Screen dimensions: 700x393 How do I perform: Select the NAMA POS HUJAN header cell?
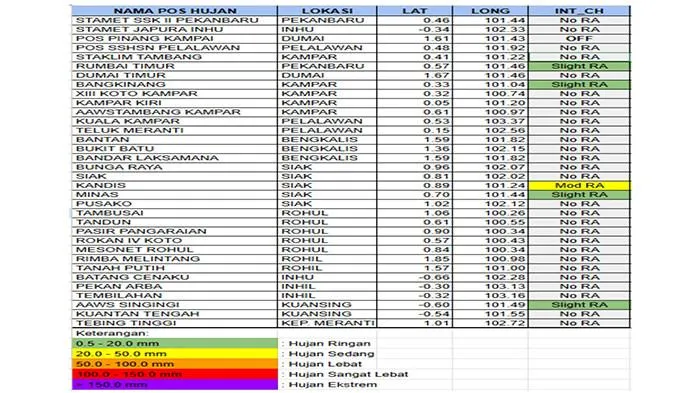[175, 11]
